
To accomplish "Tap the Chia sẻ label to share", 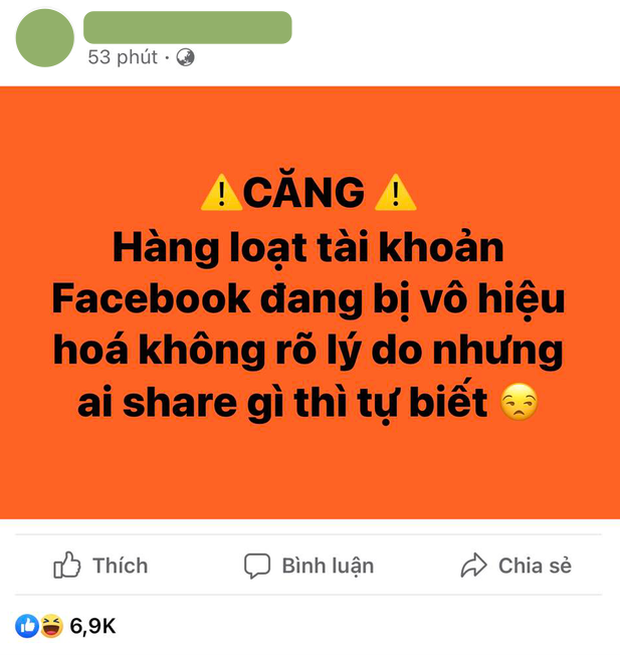I will click(x=535, y=566).
